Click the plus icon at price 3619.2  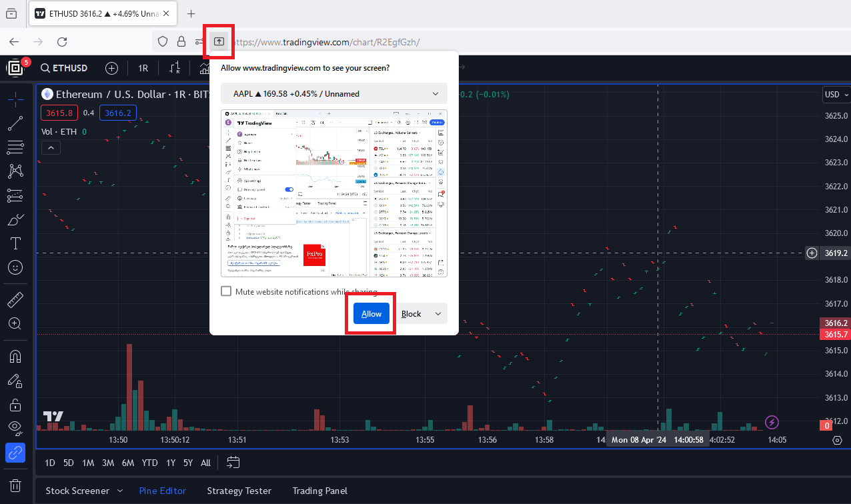812,253
